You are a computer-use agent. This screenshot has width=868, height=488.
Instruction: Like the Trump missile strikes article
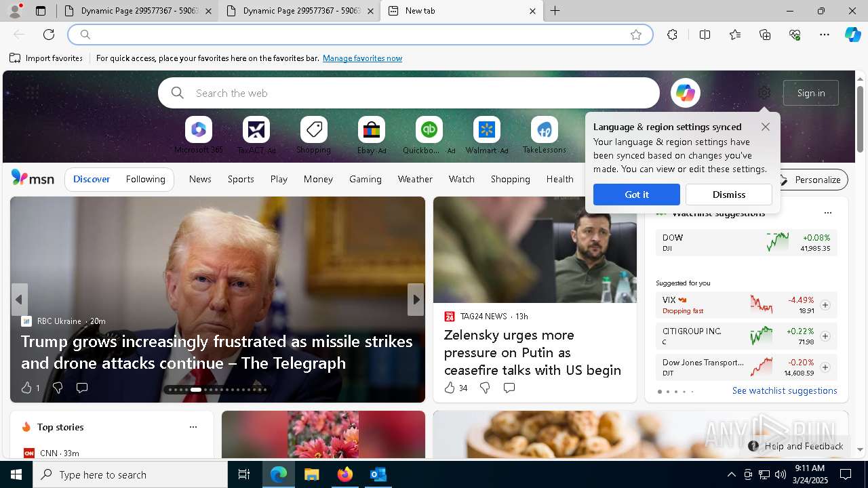click(x=26, y=388)
